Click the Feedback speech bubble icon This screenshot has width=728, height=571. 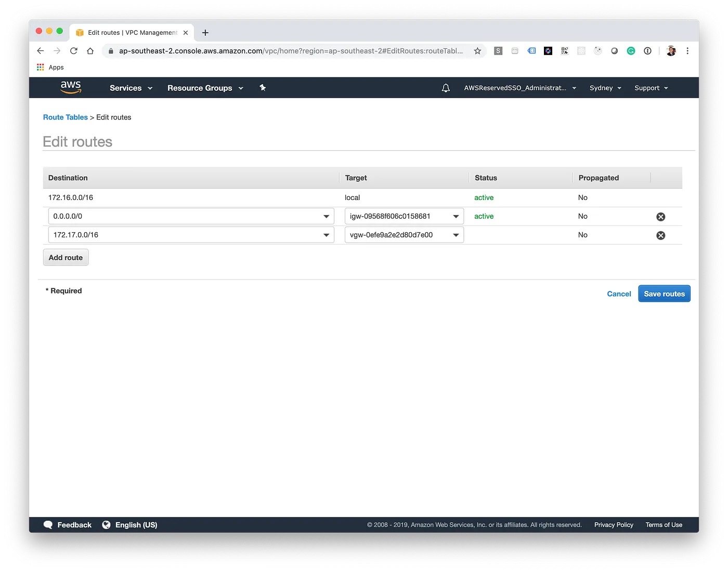pyautogui.click(x=48, y=525)
